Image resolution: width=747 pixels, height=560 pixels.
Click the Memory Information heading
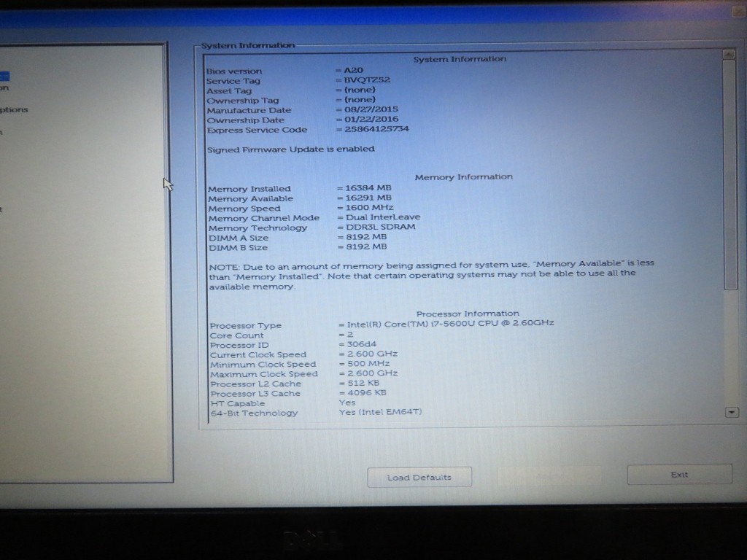pos(463,176)
